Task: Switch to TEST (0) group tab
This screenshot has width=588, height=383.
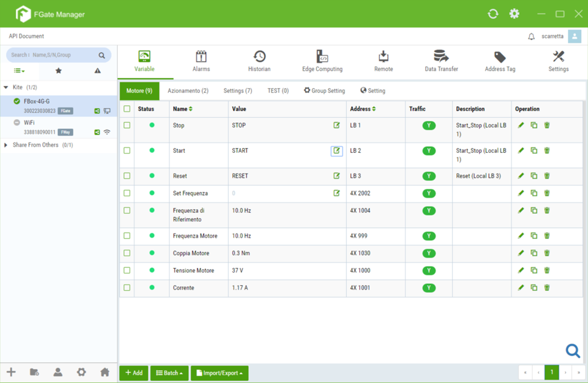Action: [278, 91]
